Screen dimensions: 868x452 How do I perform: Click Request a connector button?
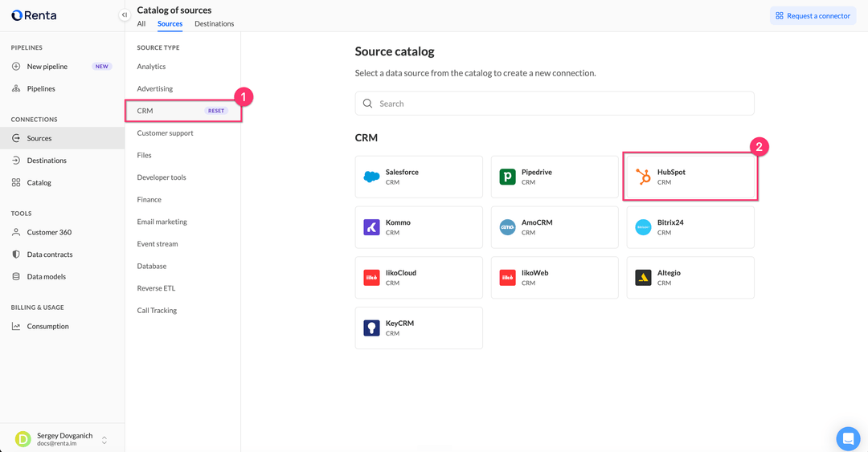click(x=813, y=15)
